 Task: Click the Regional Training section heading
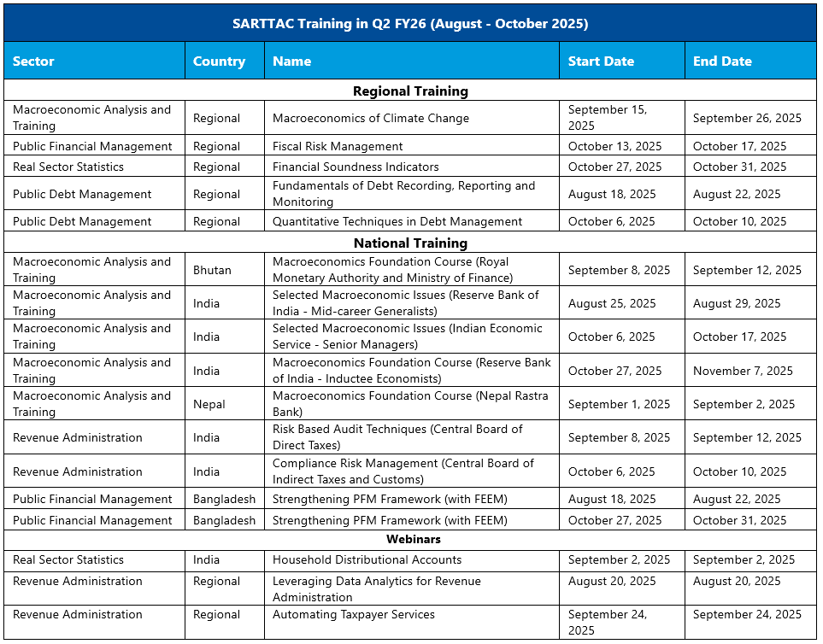(410, 91)
